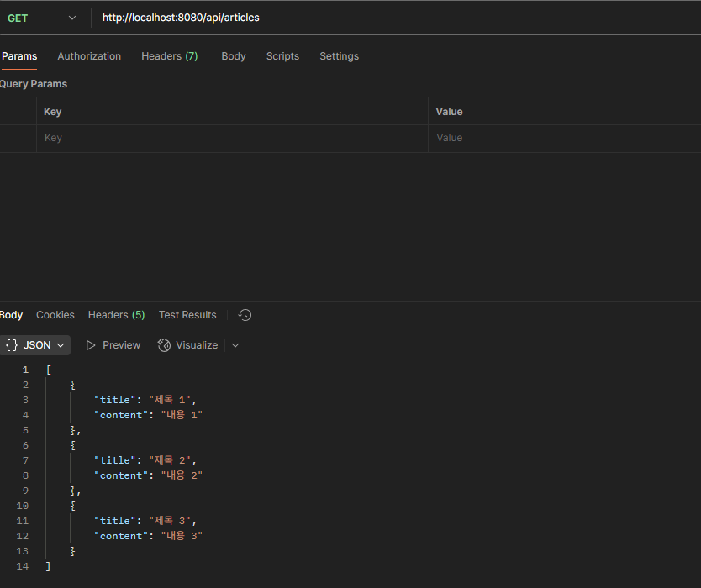Screen dimensions: 701x588
Task: Open the request Headers (7) tab
Action: 170,56
